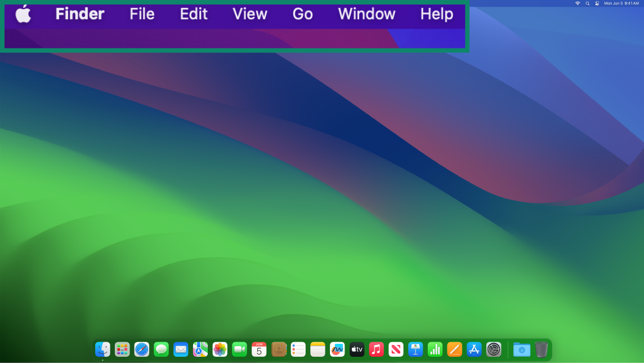Open Spotlight search from menu bar
The height and width of the screenshot is (363, 644).
pos(587,3)
